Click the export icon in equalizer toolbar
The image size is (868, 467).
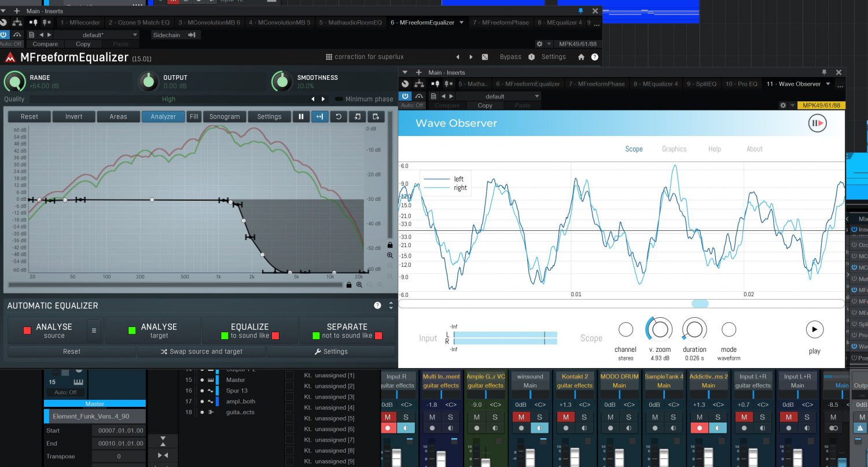click(x=376, y=116)
